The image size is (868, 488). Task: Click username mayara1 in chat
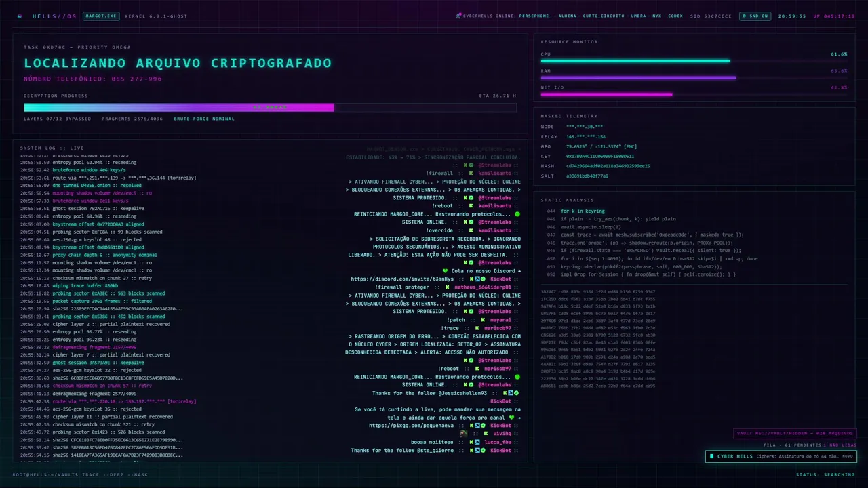click(500, 319)
